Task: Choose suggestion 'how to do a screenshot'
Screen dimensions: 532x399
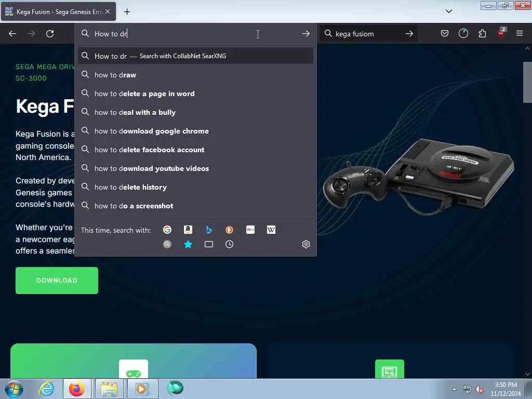Action: [x=196, y=206]
